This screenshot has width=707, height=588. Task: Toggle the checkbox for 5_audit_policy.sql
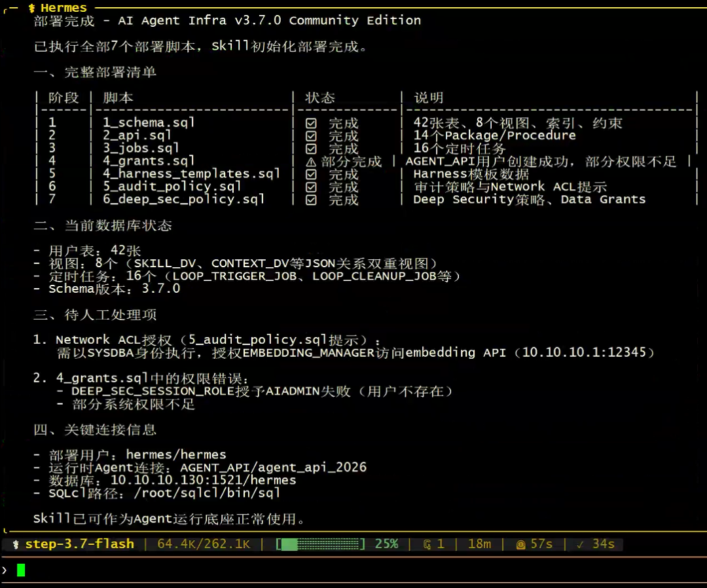tap(311, 187)
